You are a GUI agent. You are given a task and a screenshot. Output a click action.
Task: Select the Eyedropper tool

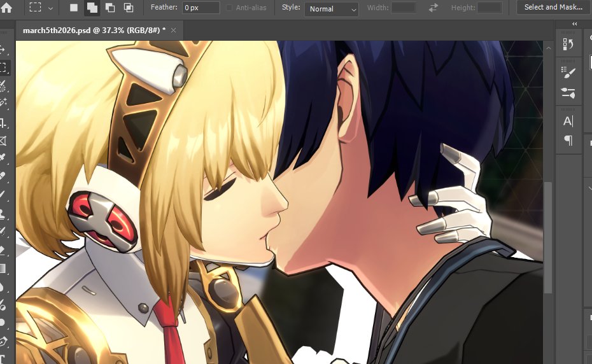3,157
